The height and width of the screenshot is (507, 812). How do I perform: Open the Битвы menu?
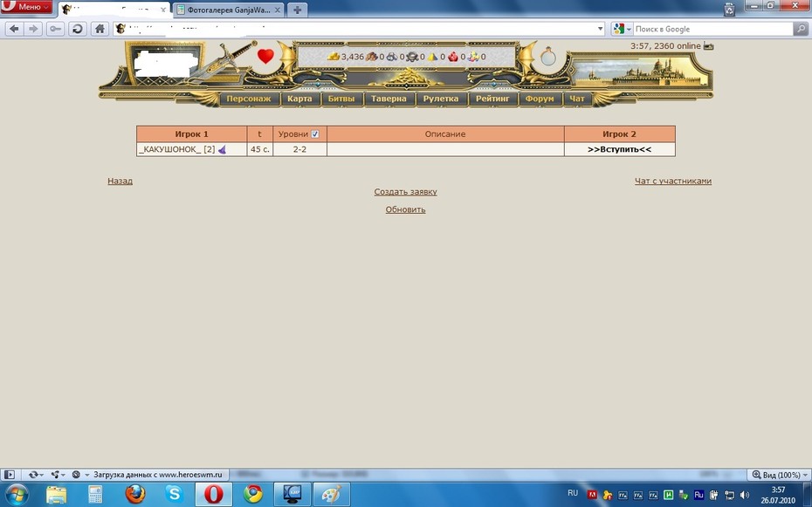tap(341, 99)
